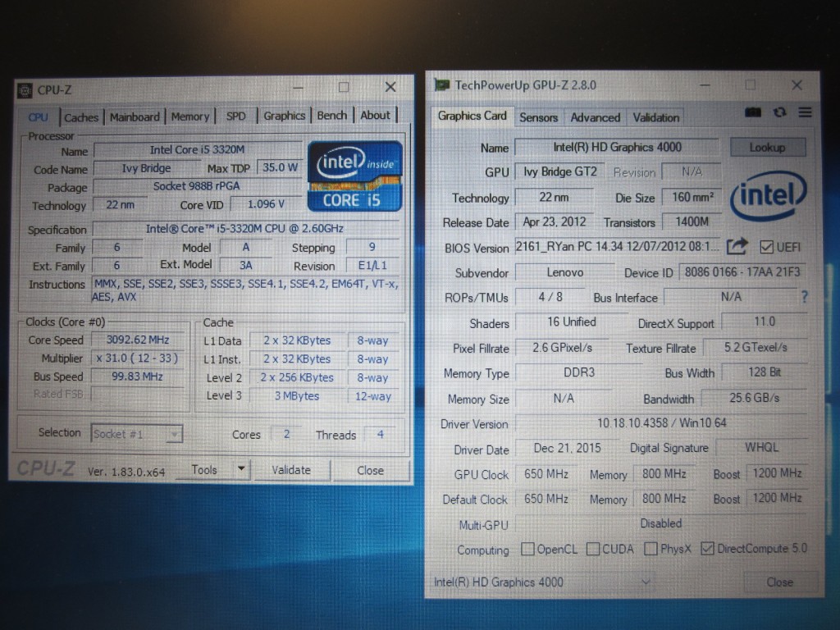Click the Transistors 1400M value

pyautogui.click(x=692, y=221)
